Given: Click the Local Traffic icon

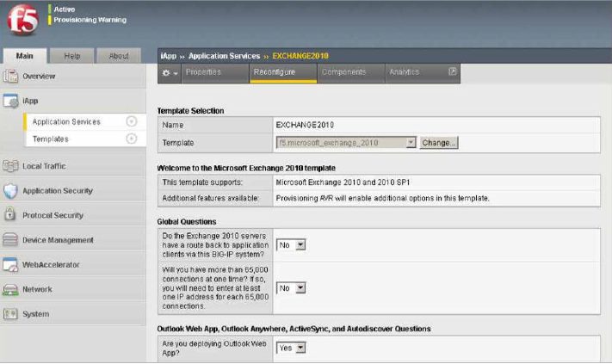Looking at the screenshot, I should click(x=10, y=166).
